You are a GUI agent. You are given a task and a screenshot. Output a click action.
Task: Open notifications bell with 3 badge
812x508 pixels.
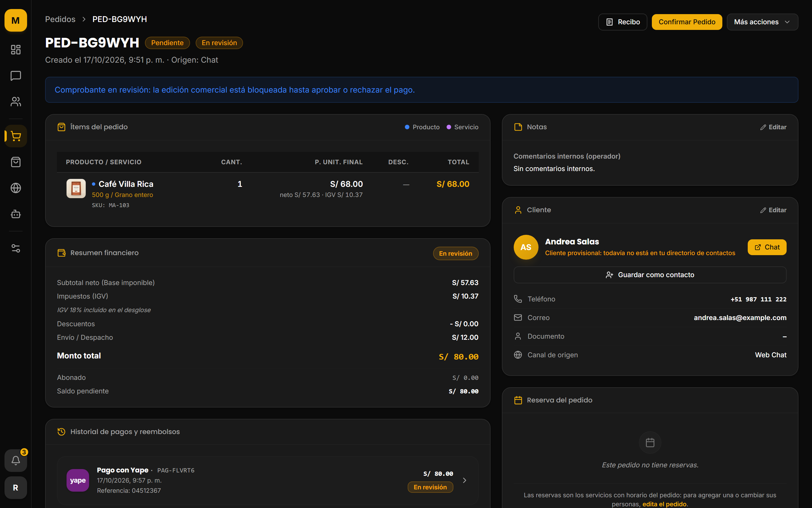pyautogui.click(x=16, y=460)
